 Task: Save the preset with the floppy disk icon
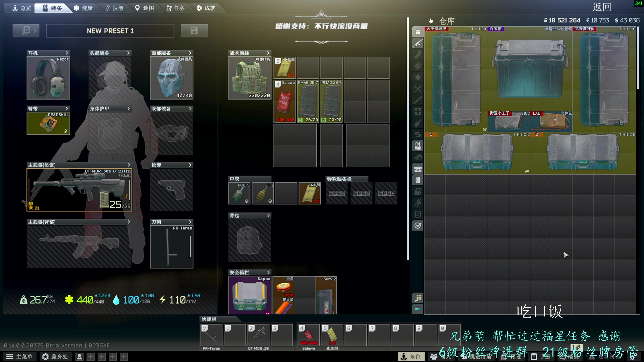194,31
